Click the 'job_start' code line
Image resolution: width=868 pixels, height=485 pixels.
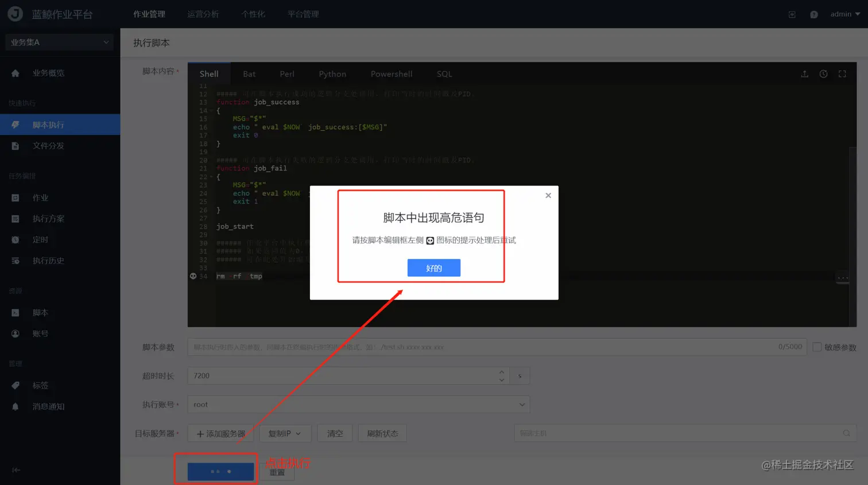click(235, 227)
